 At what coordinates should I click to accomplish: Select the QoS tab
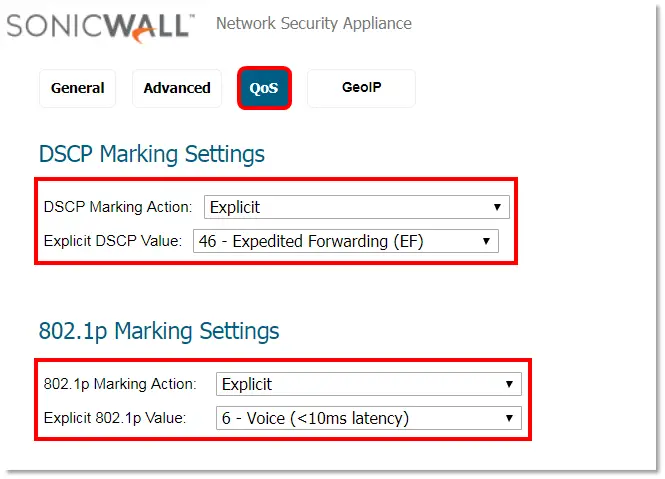(x=264, y=88)
